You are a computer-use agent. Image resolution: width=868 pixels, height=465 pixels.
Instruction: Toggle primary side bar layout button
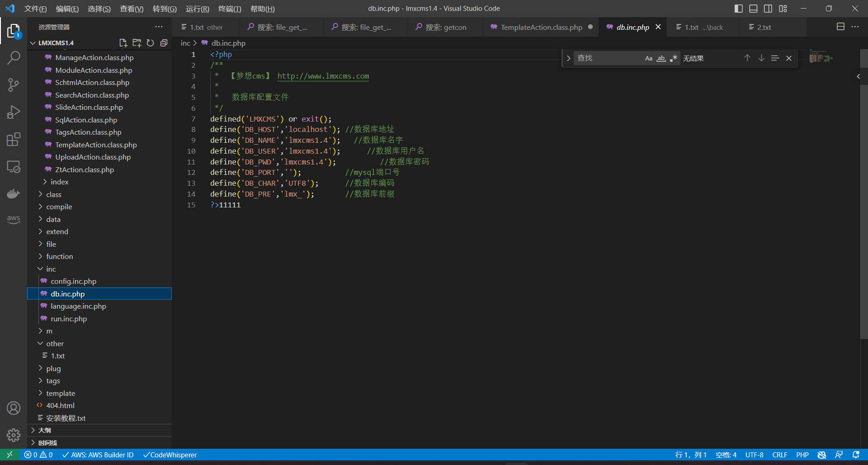coord(739,9)
